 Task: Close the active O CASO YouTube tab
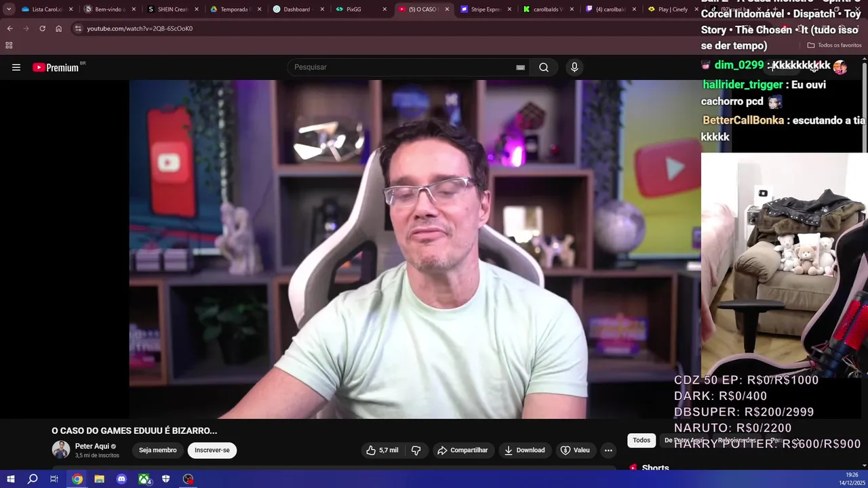point(448,9)
